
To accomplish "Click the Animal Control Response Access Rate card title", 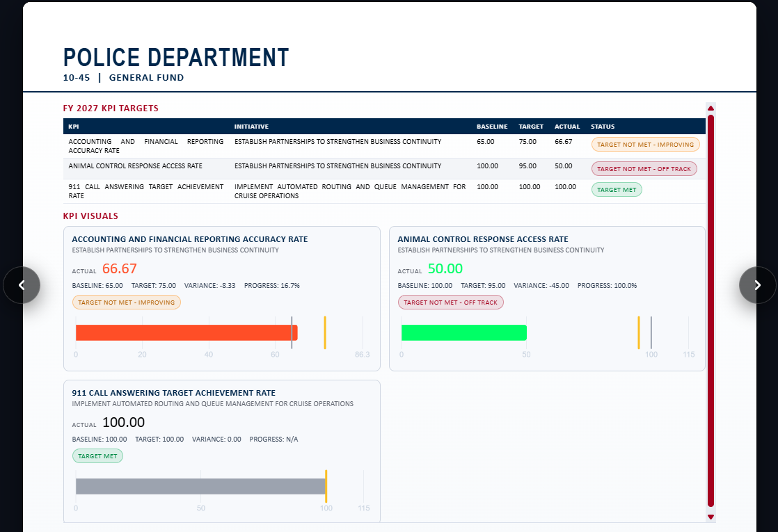I will click(483, 239).
